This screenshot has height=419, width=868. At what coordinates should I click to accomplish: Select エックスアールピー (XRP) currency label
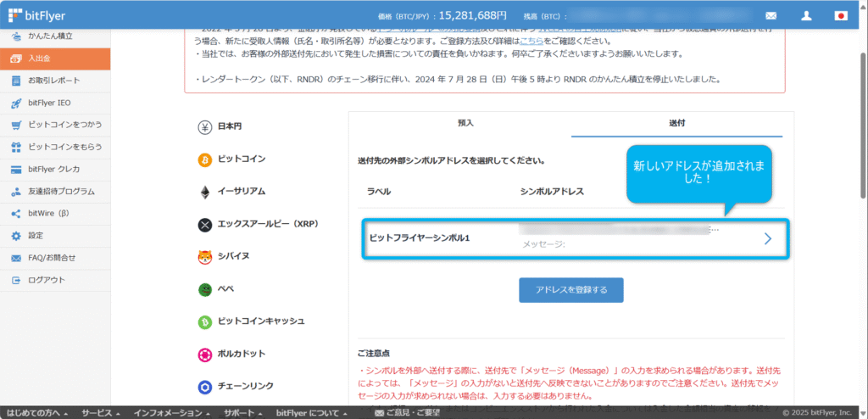(267, 224)
